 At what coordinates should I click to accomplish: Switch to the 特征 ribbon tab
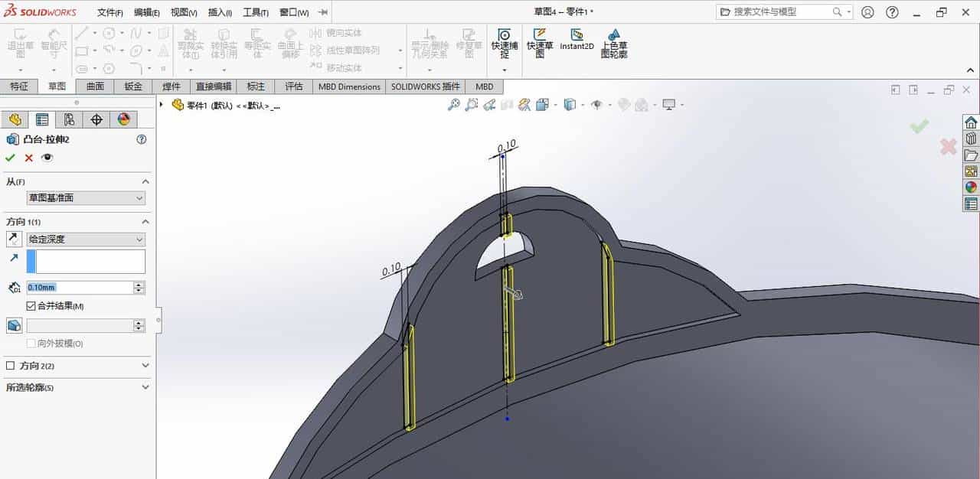20,86
